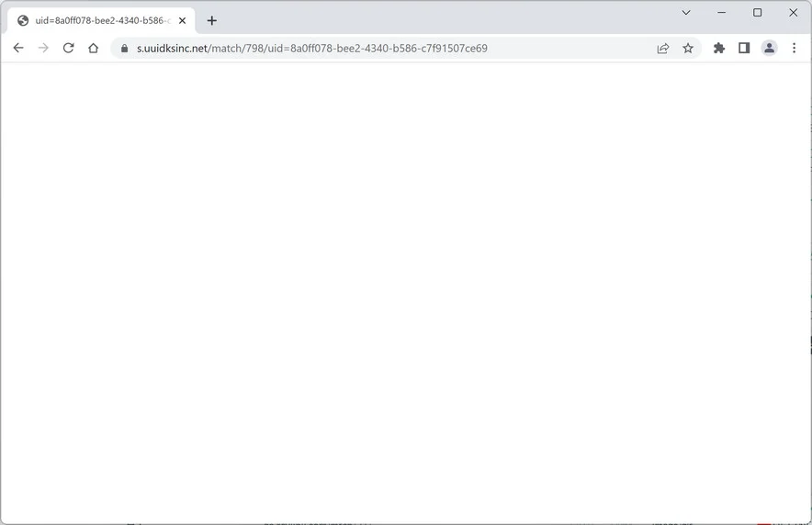Click the forward navigation arrow
812x525 pixels.
(43, 48)
